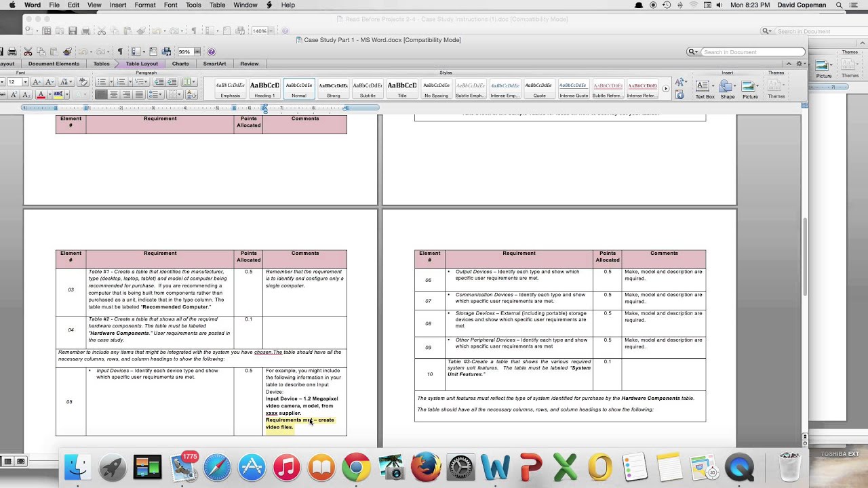This screenshot has width=868, height=488.
Task: Switch to the Tables ribbon tab
Action: (102, 64)
